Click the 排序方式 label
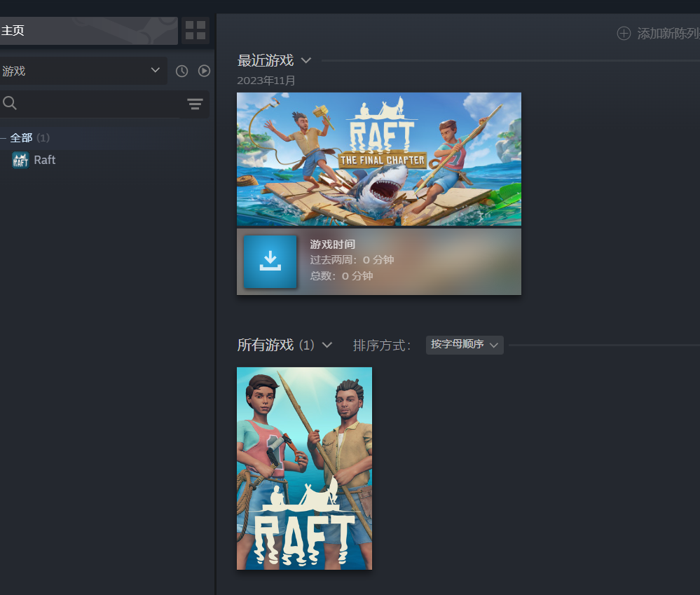The height and width of the screenshot is (595, 700). [382, 345]
